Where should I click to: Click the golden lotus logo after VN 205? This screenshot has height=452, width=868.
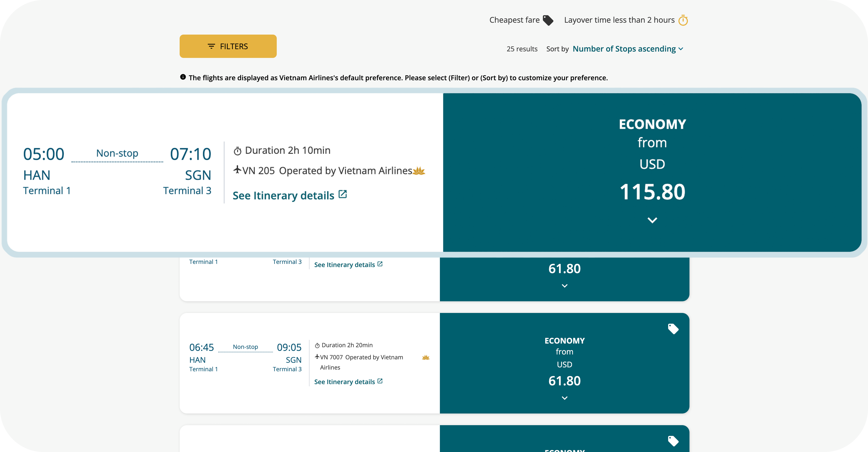tap(419, 171)
